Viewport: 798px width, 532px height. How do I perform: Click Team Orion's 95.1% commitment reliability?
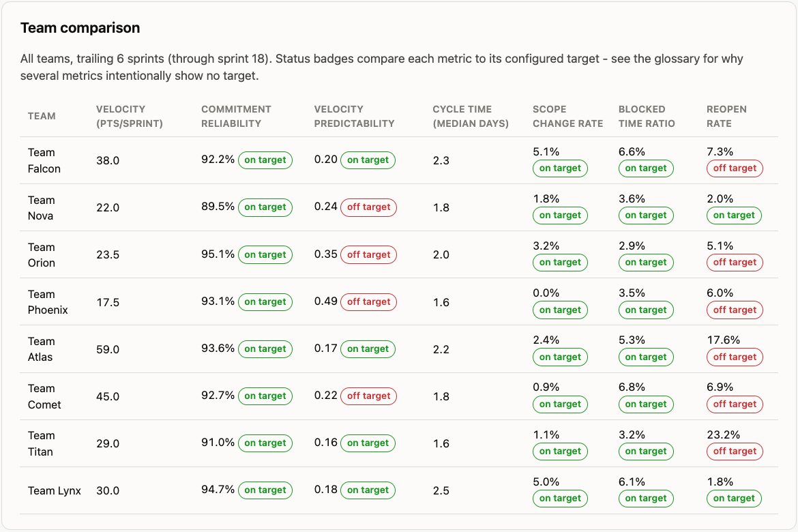(x=218, y=254)
